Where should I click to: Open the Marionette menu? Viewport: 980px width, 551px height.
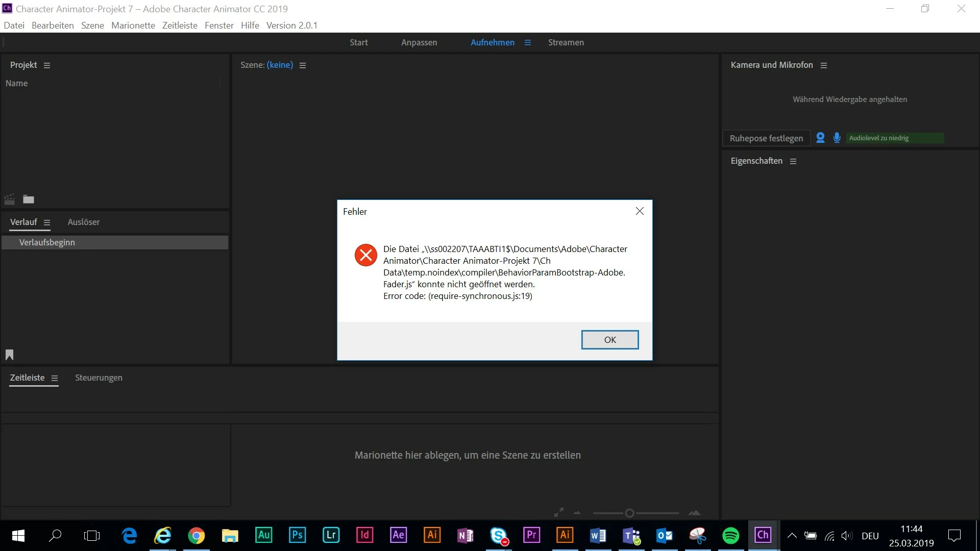click(133, 26)
